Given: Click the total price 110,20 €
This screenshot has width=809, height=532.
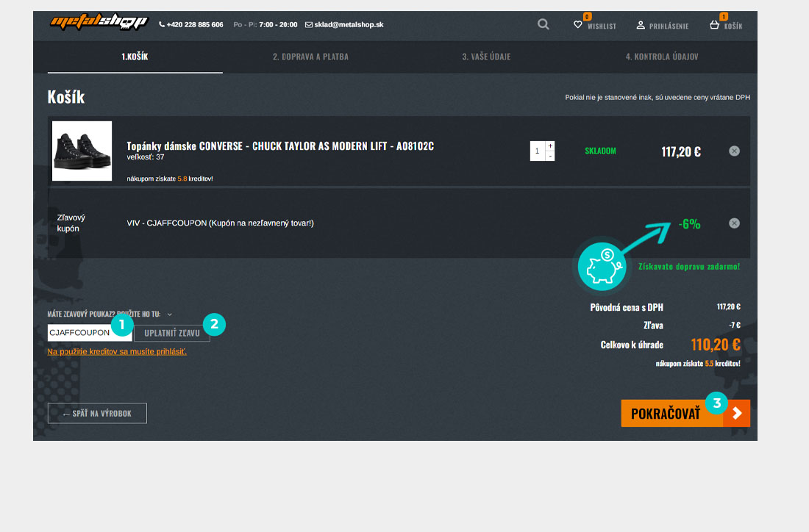Looking at the screenshot, I should (x=716, y=345).
